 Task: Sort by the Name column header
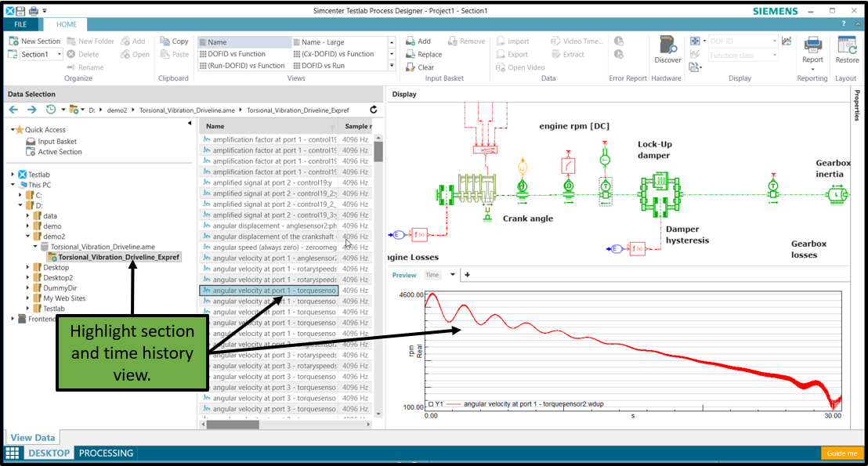269,126
